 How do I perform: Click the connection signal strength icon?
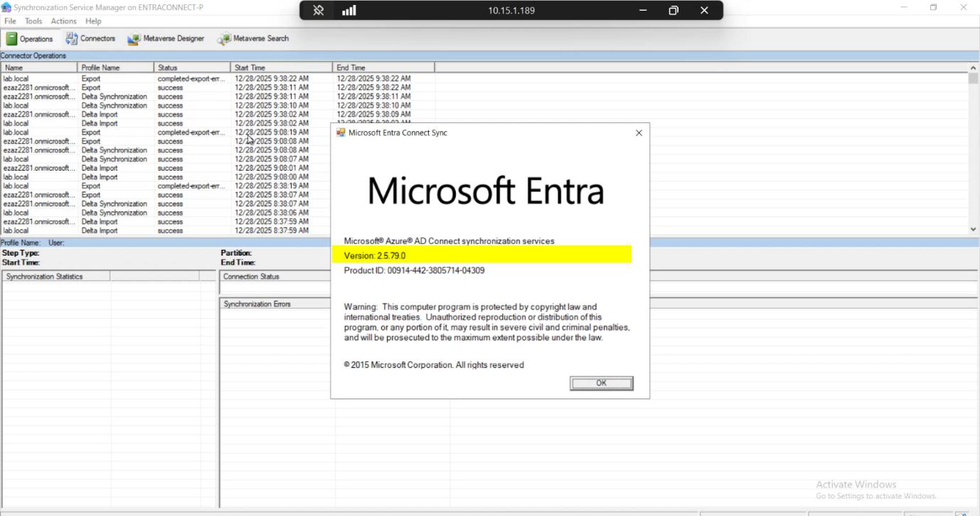coord(348,11)
